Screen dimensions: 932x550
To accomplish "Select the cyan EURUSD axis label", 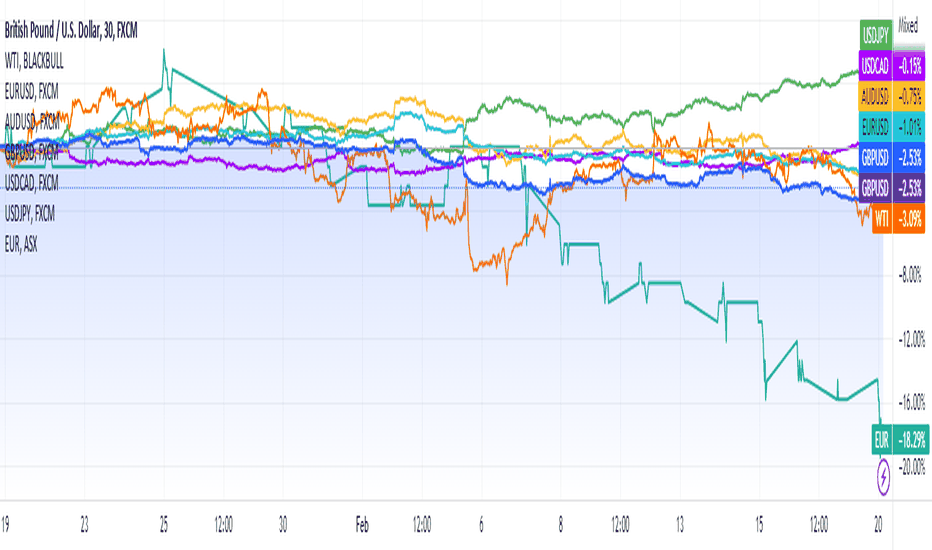I will pyautogui.click(x=892, y=127).
